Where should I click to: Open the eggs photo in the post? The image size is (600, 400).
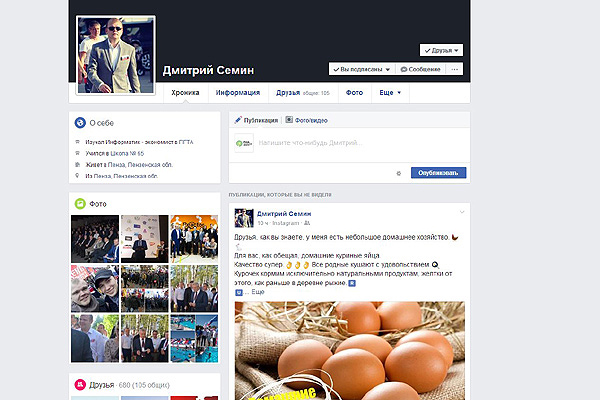pos(350,351)
